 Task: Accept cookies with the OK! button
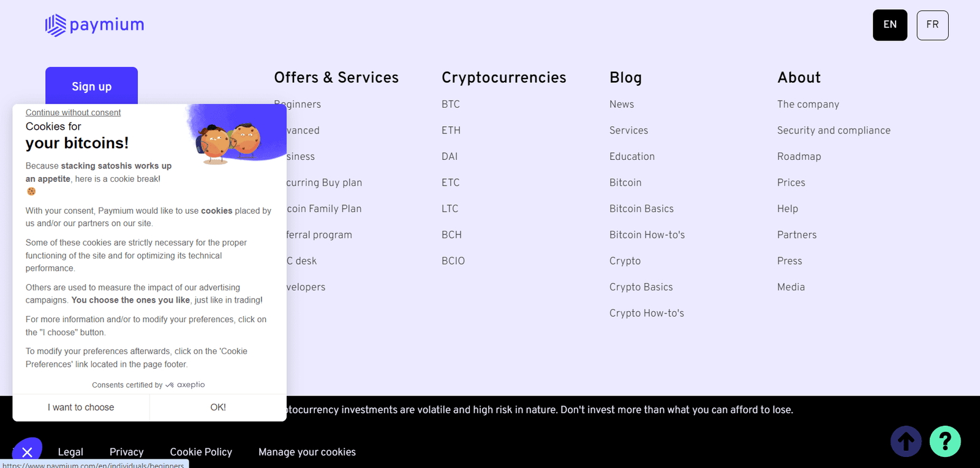[218, 407]
